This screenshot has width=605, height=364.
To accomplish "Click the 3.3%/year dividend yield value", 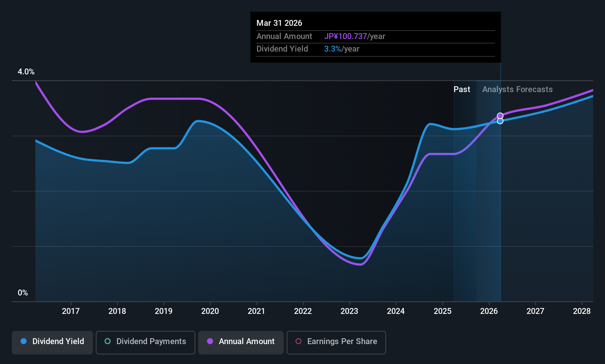I will coord(342,49).
